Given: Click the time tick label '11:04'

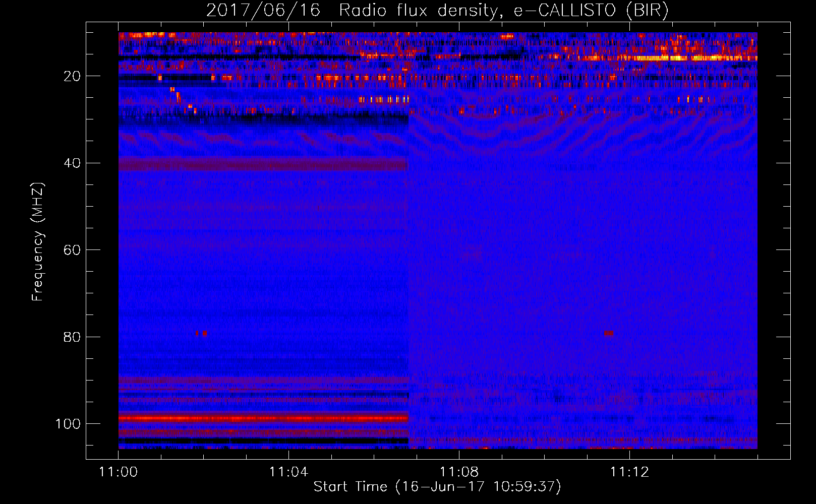Looking at the screenshot, I should 288,472.
